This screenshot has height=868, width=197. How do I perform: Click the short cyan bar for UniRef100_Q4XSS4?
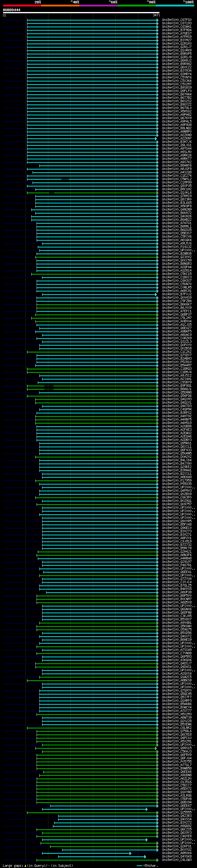pos(108,819)
